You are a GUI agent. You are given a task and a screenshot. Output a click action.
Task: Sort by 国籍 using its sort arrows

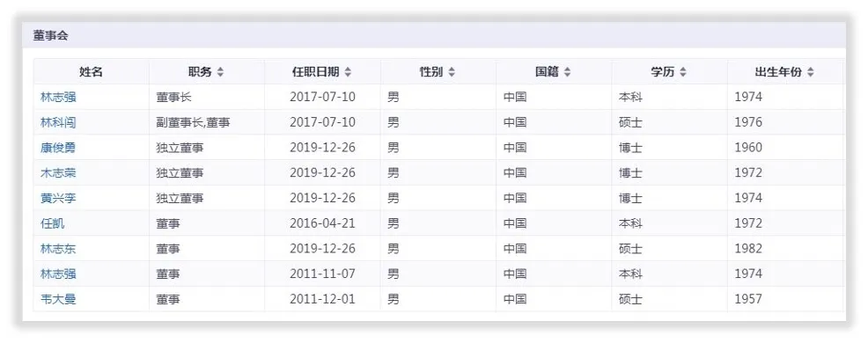(567, 72)
